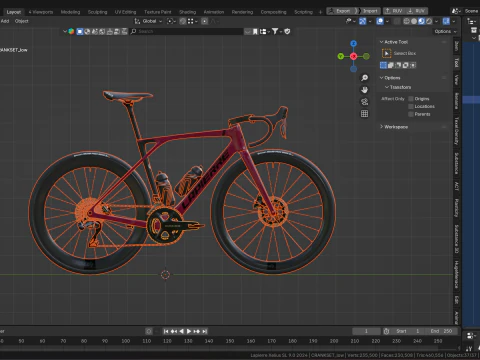Choose the Invert selection mode icon
480x360 pixels.
click(405, 65)
